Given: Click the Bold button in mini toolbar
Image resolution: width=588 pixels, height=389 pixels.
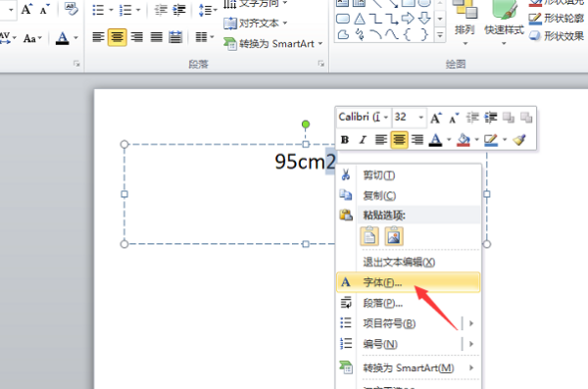Looking at the screenshot, I should 345,140.
